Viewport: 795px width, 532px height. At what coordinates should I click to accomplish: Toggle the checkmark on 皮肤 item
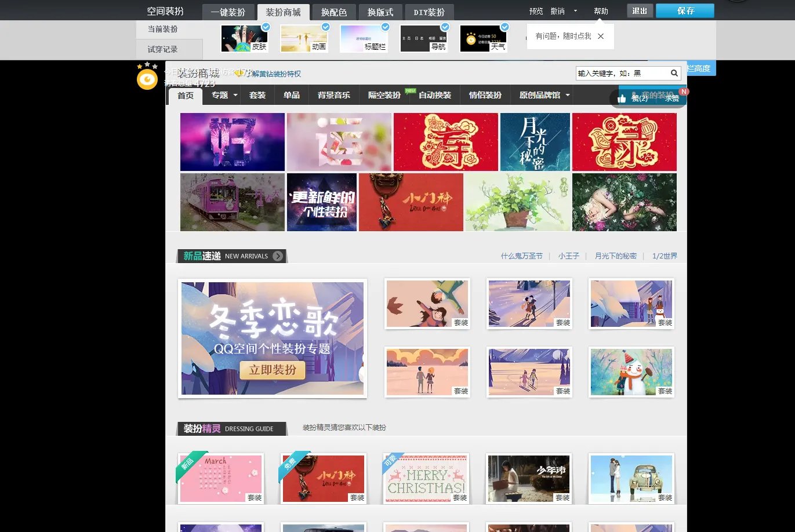(266, 27)
